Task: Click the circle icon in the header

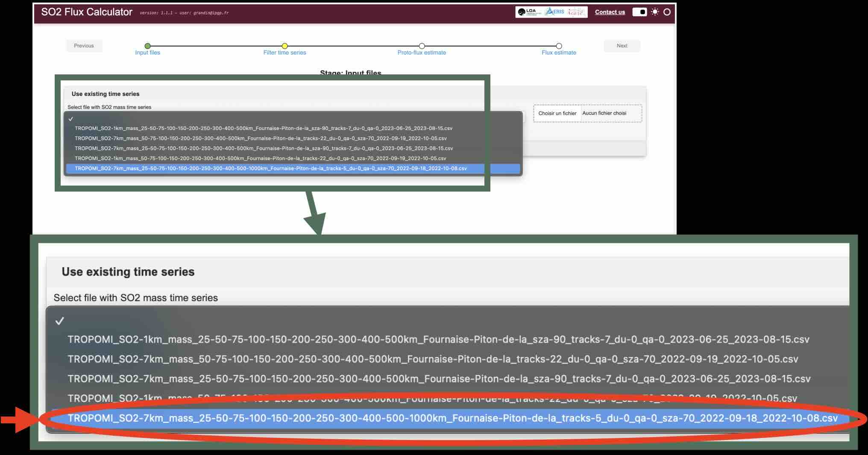Action: 667,12
